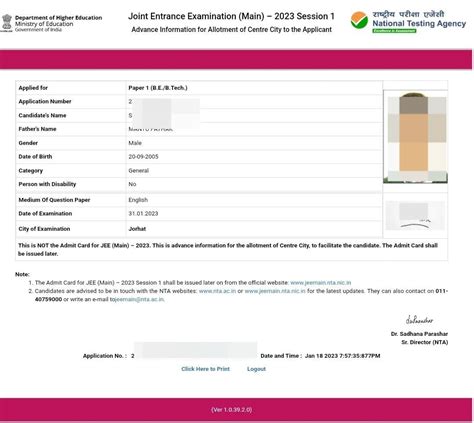Viewport: 474px width, 423px height.
Task: Click the Sr. Director handwritten signature
Action: pos(419,320)
